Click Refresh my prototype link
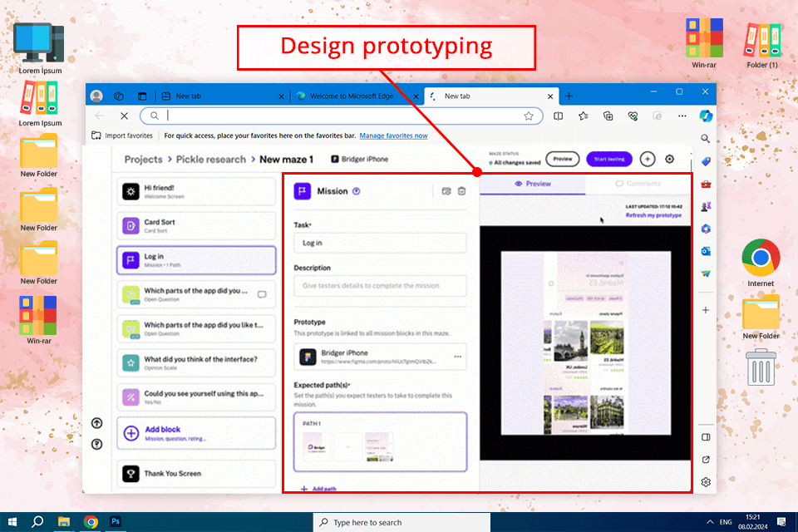 point(653,214)
